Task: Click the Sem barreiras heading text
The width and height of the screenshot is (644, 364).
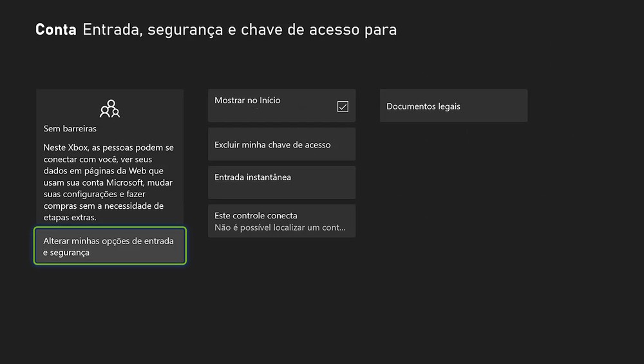Action: (x=70, y=128)
